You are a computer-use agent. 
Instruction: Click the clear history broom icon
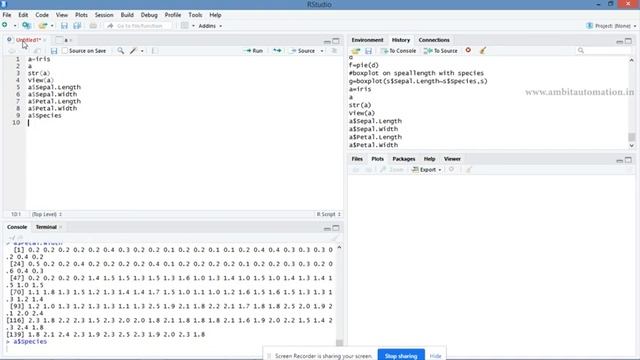coord(483,51)
